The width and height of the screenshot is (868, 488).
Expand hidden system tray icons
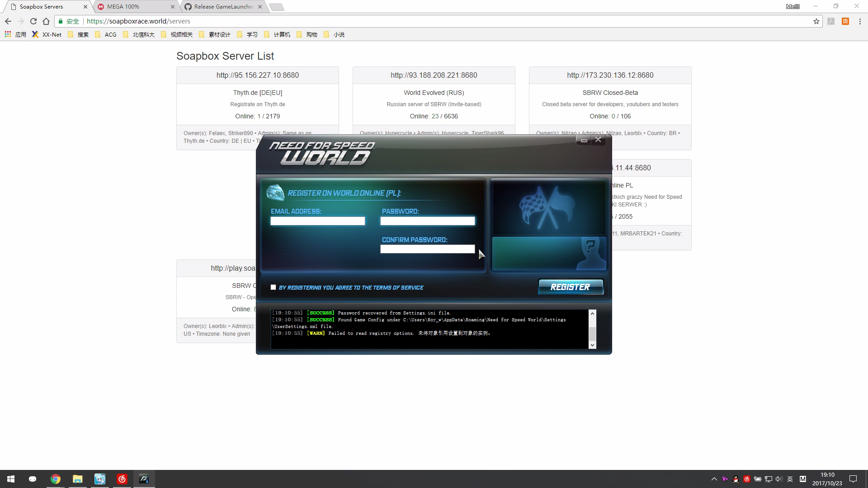(x=714, y=479)
